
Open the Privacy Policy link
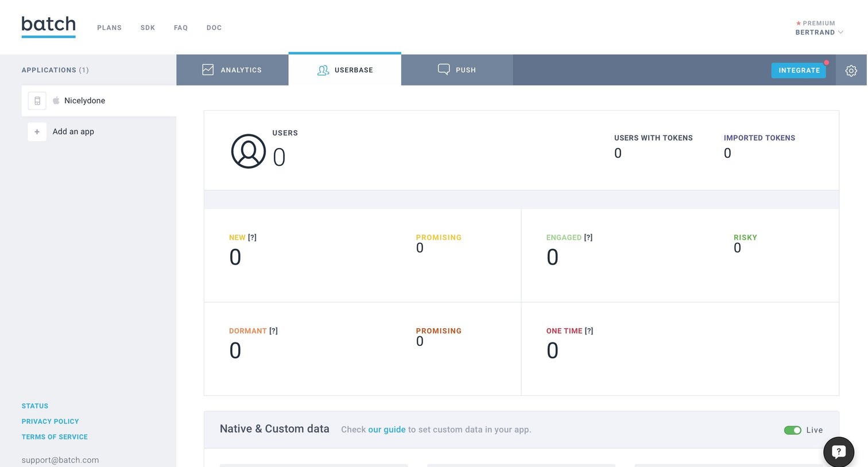(51, 422)
